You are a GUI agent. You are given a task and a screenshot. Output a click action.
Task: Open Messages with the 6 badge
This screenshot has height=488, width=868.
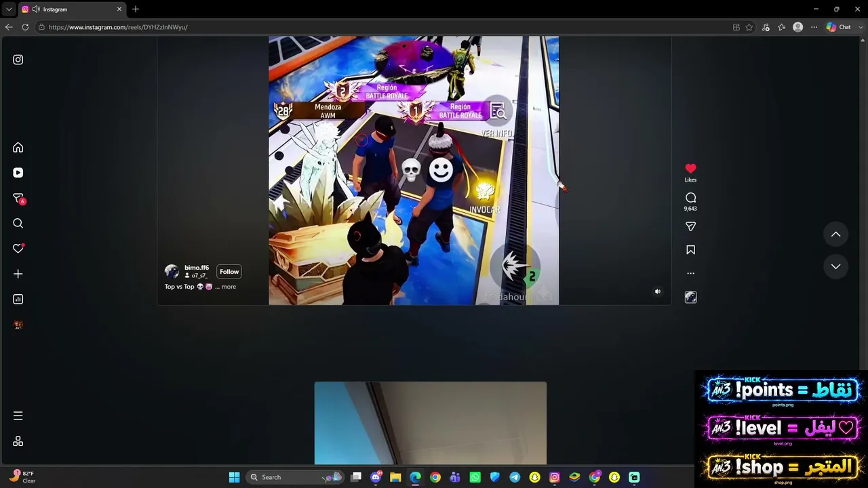(18, 199)
